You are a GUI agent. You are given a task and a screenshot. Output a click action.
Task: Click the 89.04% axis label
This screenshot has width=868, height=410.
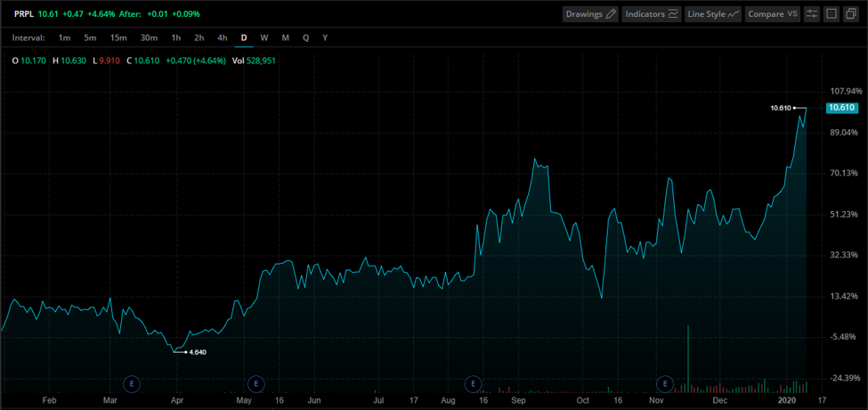[x=846, y=133]
